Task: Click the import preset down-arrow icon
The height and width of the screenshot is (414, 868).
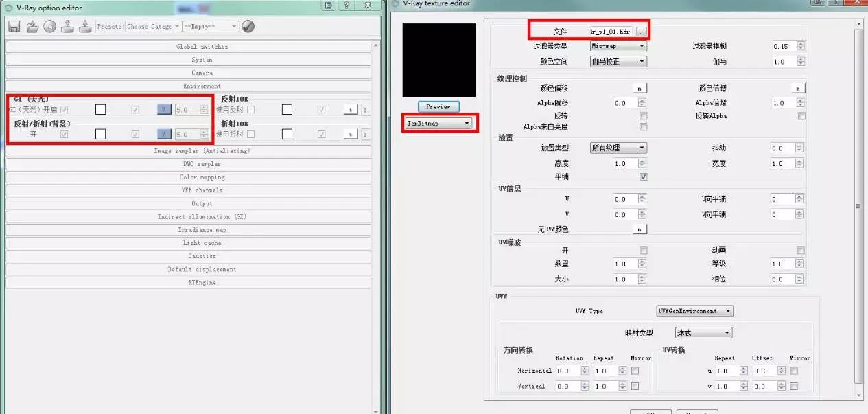Action: (x=67, y=26)
